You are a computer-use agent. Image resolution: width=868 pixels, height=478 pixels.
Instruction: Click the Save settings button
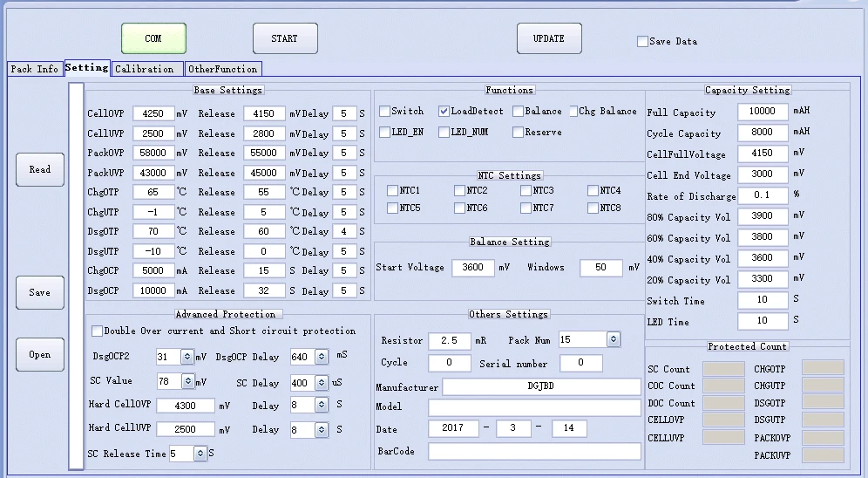40,292
